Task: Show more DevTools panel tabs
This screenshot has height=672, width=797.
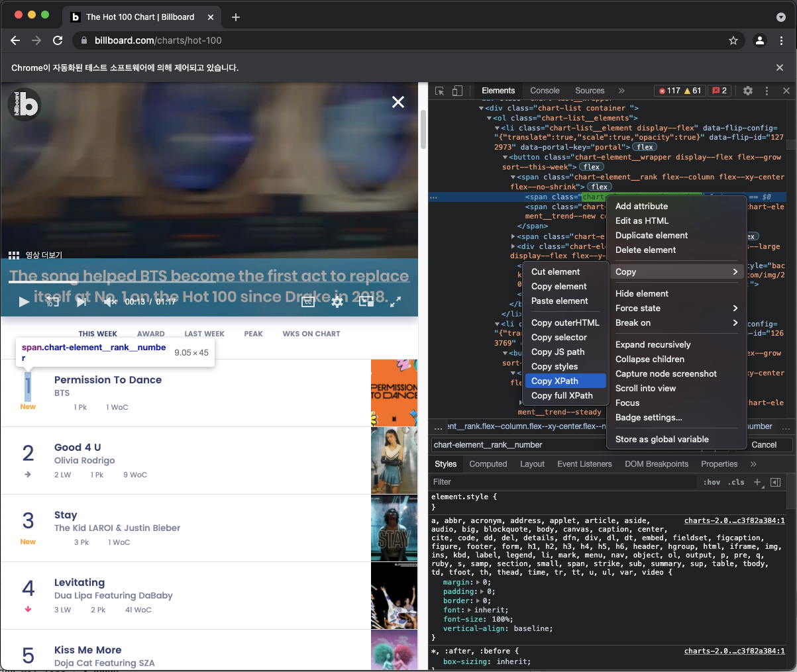Action: 621,91
